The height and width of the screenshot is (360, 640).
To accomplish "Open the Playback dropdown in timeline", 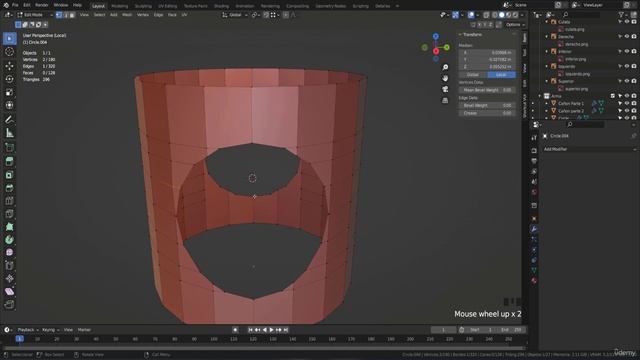I will pos(28,330).
